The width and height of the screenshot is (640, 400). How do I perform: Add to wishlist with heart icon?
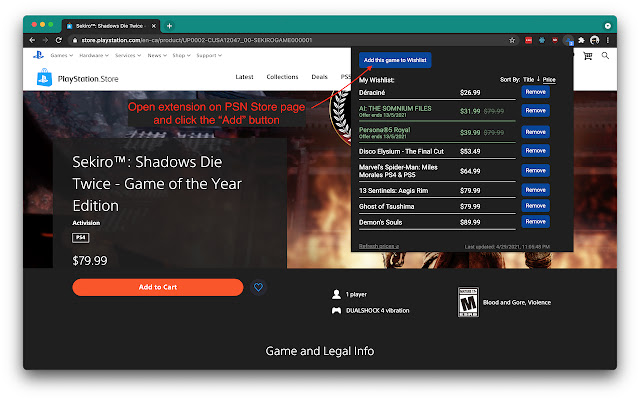[x=258, y=287]
